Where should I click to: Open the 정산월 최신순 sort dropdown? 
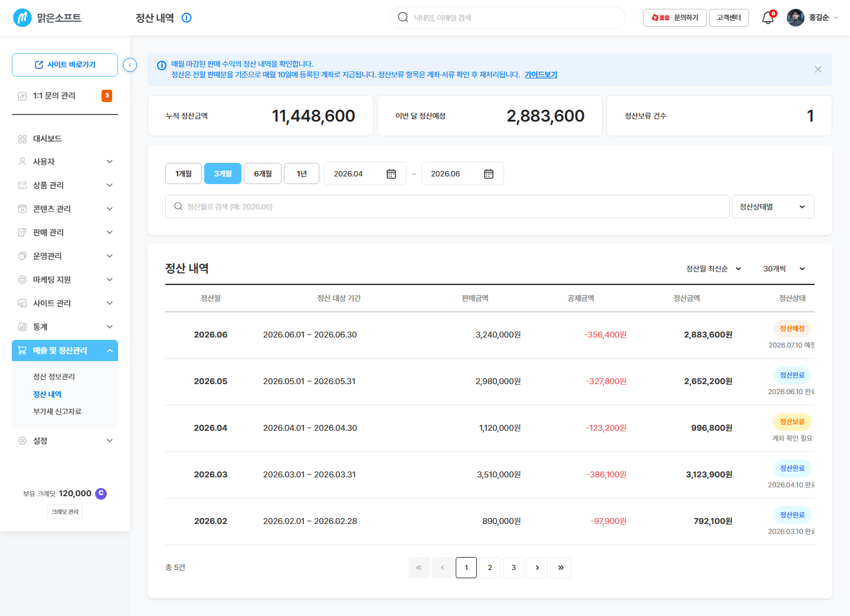(x=714, y=268)
